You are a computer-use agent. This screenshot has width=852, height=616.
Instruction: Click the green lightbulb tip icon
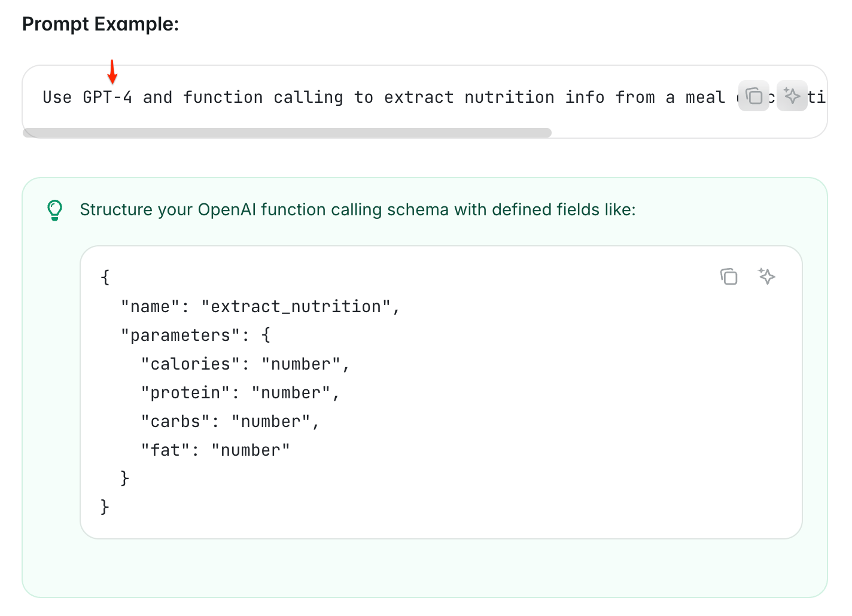coord(54,210)
